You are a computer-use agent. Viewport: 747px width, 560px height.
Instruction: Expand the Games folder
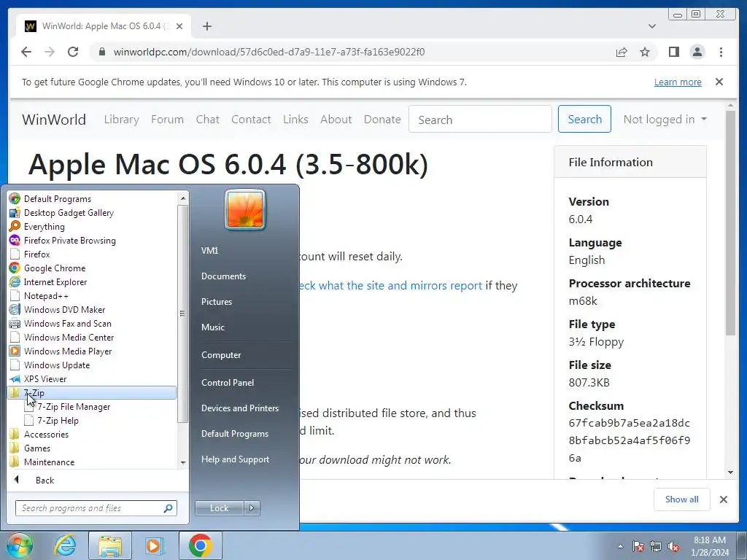pyautogui.click(x=37, y=448)
